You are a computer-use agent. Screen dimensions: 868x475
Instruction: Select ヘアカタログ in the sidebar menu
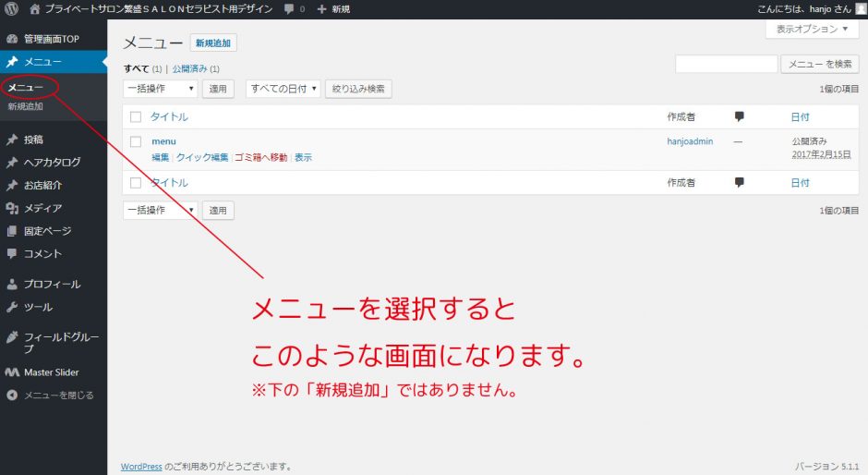point(52,163)
